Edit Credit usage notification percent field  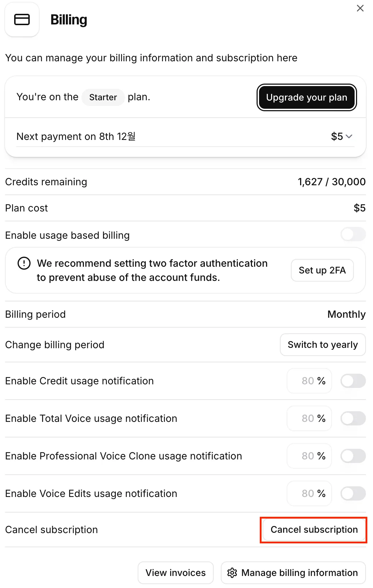(309, 381)
